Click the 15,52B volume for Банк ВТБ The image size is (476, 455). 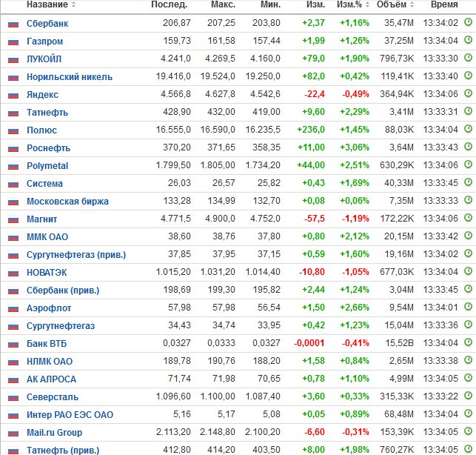point(400,343)
